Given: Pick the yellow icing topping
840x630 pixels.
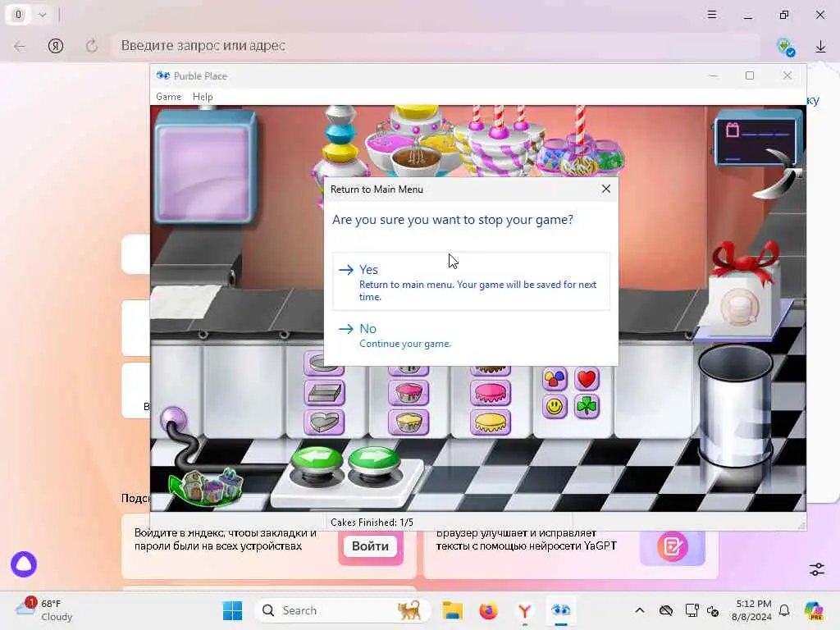Looking at the screenshot, I should coord(491,422).
